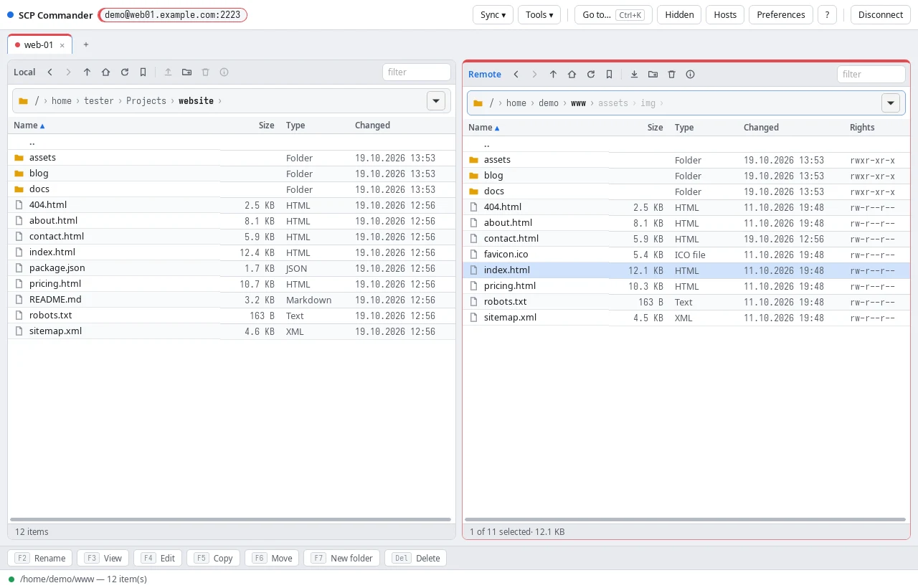Viewport: 918px width, 588px height.
Task: Go back in the Remote panel
Action: 516,74
